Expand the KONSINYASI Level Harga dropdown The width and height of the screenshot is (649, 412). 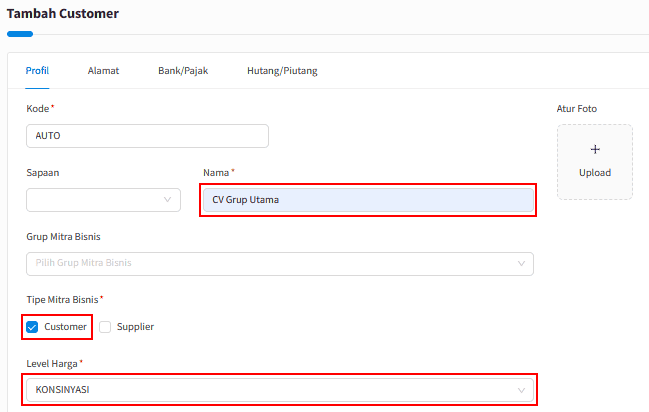tap(280, 390)
